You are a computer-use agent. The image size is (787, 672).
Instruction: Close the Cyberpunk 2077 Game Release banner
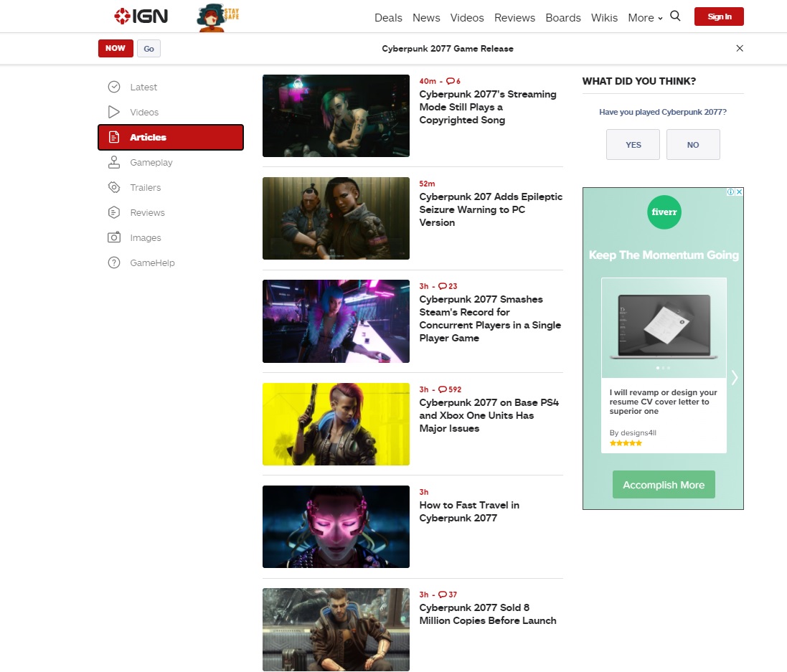coord(740,48)
